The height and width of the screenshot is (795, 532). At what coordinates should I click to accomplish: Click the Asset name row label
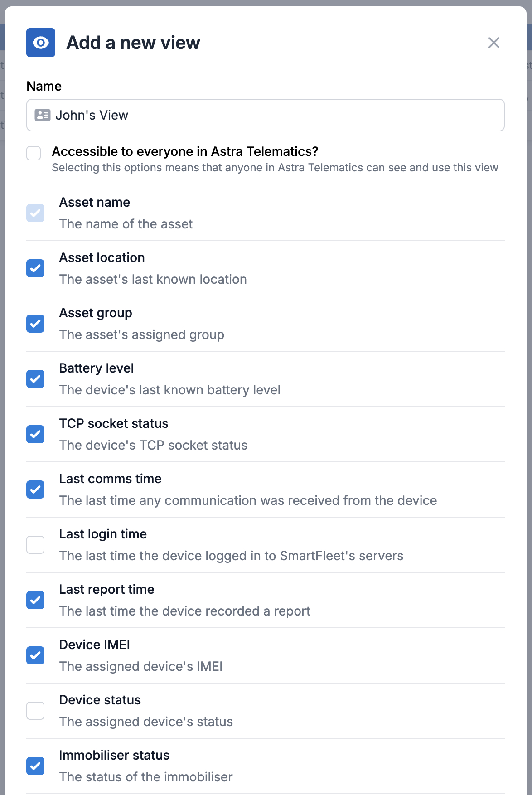[95, 202]
